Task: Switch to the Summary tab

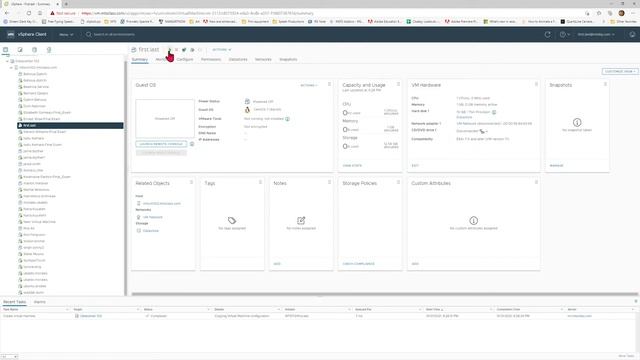Action: pyautogui.click(x=140, y=60)
